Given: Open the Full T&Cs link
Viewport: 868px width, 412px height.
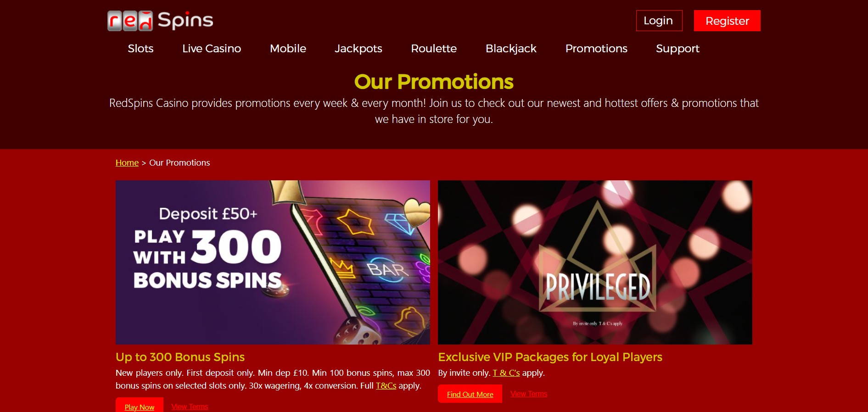Looking at the screenshot, I should 386,386.
